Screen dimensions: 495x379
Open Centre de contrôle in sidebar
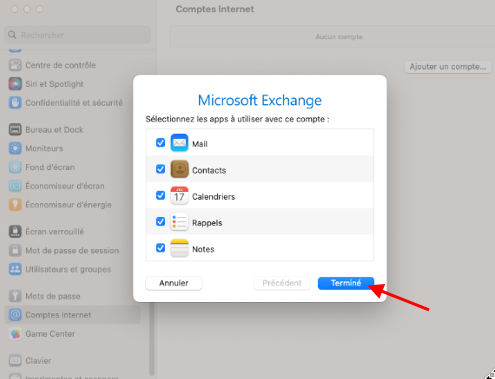(x=72, y=65)
